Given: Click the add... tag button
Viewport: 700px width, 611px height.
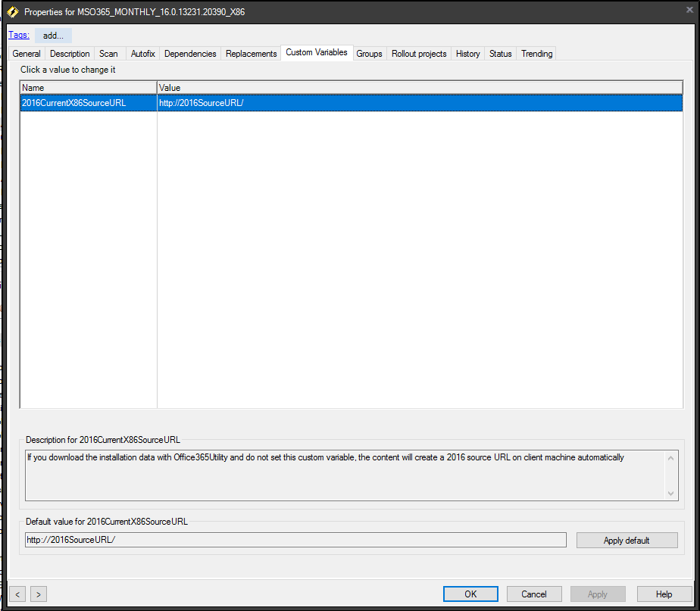Looking at the screenshot, I should point(53,36).
